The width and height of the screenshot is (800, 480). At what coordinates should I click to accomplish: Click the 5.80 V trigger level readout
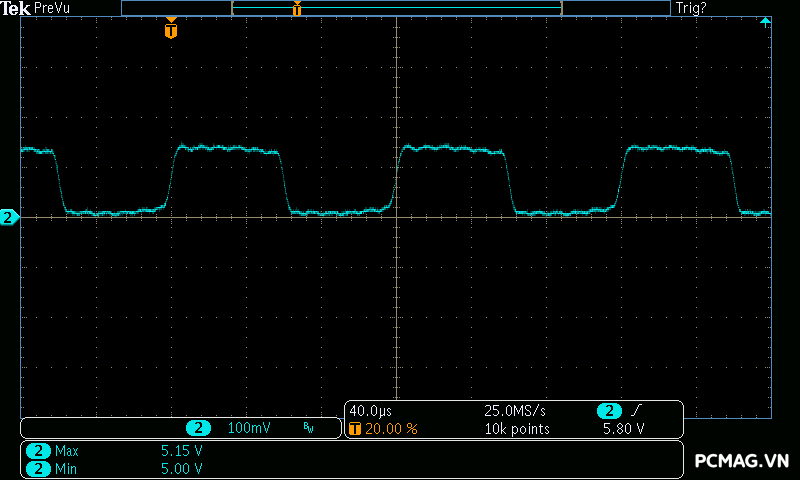(623, 428)
